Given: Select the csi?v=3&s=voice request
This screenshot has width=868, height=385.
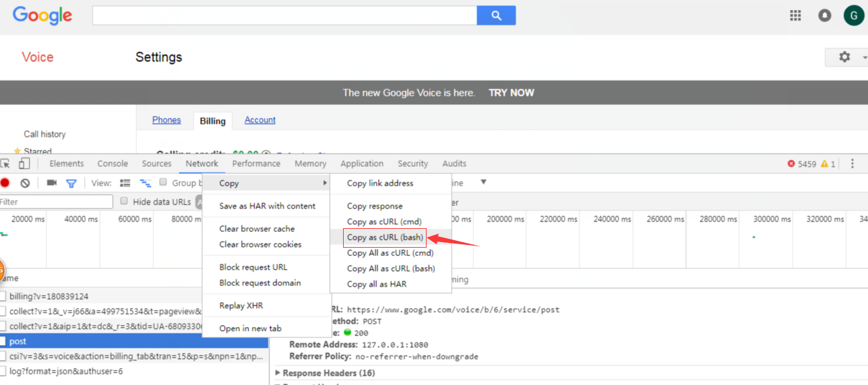Looking at the screenshot, I should click(134, 356).
